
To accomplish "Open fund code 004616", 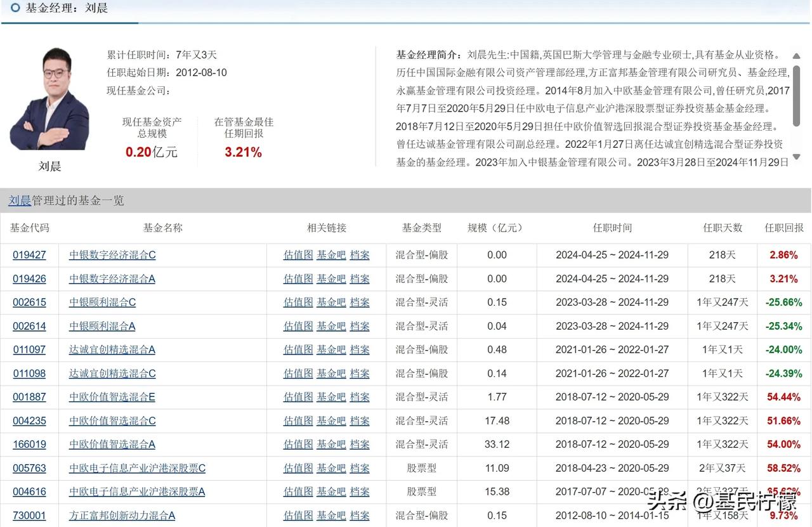I will 29,491.
